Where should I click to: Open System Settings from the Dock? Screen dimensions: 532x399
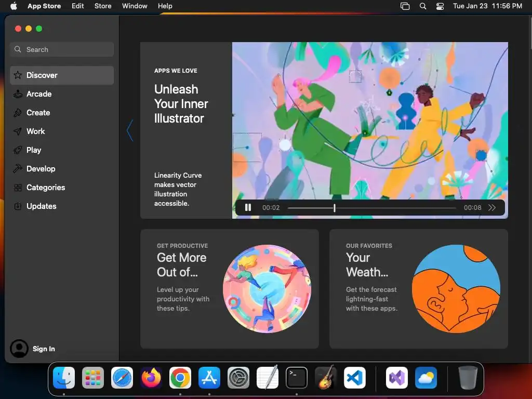coord(238,378)
